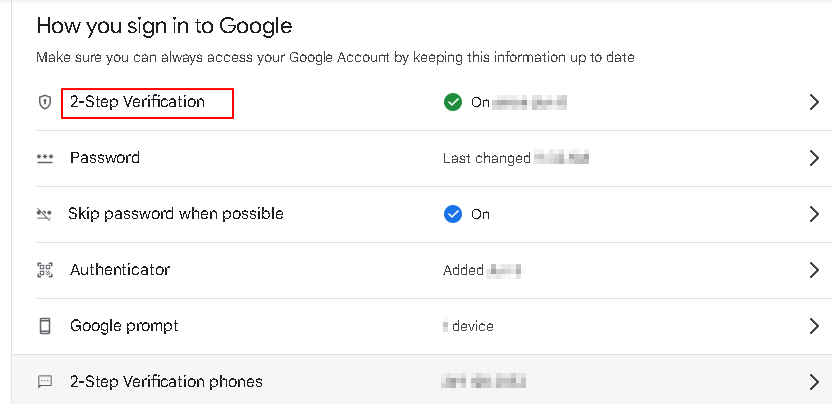This screenshot has width=832, height=404.
Task: Click the blue checkmark for Skip password
Action: [452, 214]
